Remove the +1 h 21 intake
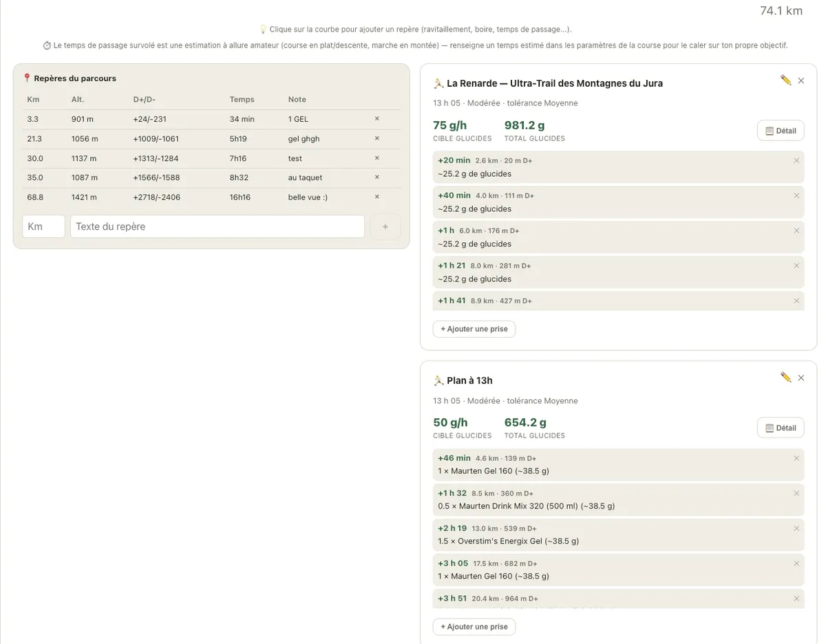The width and height of the screenshot is (826, 644). coord(796,266)
